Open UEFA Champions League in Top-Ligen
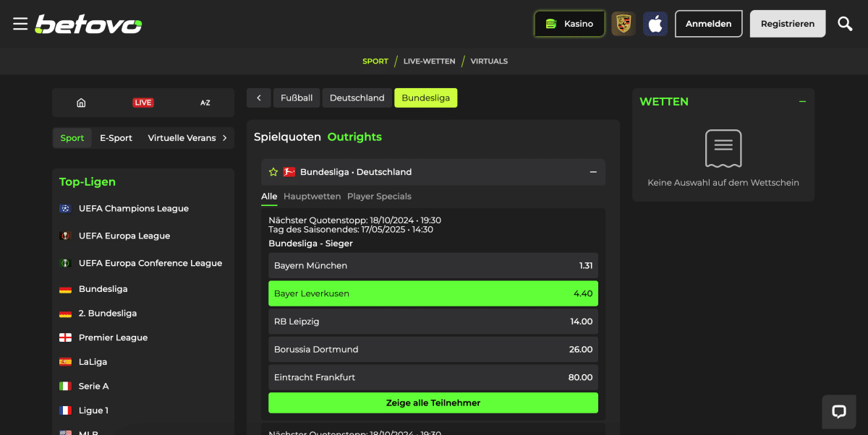This screenshot has width=868, height=435. (134, 209)
